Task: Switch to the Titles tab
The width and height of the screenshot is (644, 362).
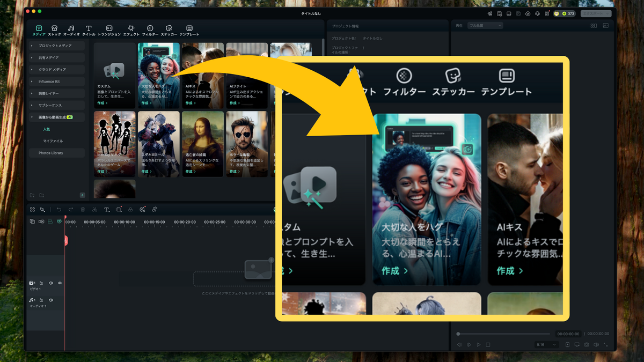Action: (x=89, y=30)
